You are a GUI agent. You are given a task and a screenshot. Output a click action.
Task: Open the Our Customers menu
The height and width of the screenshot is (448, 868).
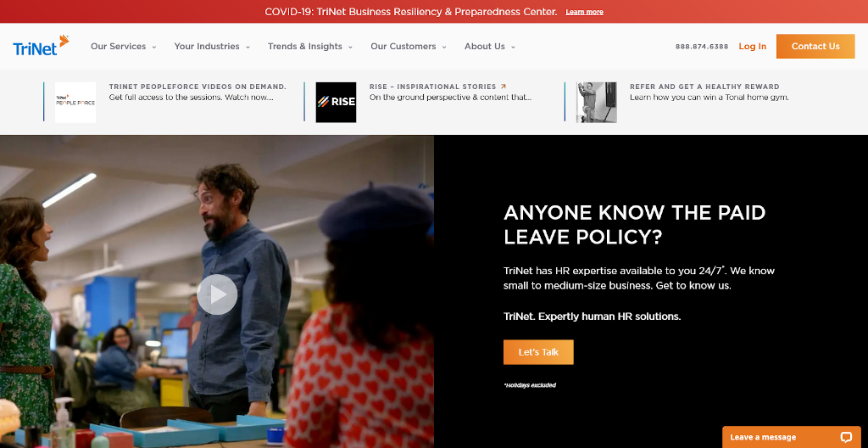click(x=403, y=47)
